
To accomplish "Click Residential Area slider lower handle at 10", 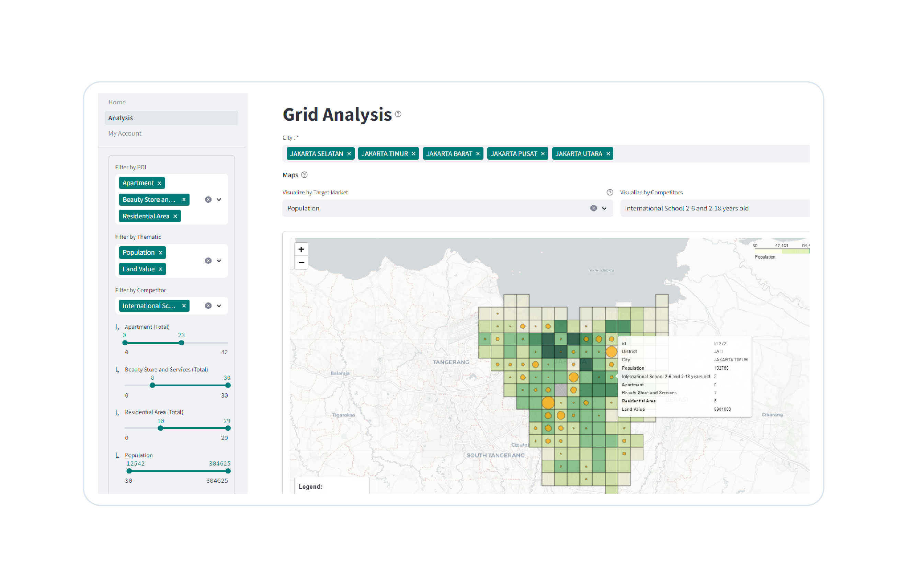I will pos(160,428).
